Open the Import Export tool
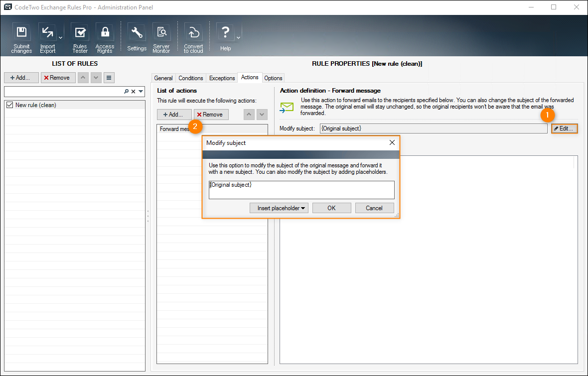 [48, 38]
